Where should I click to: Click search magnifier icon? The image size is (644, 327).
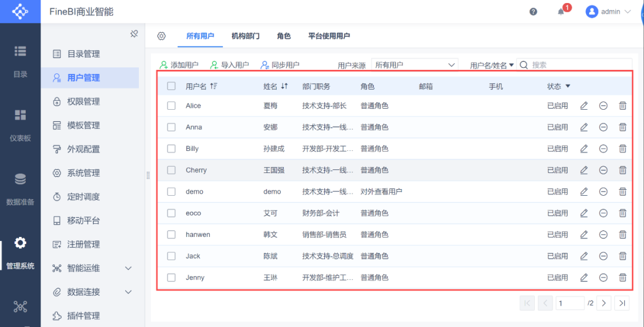tap(524, 65)
